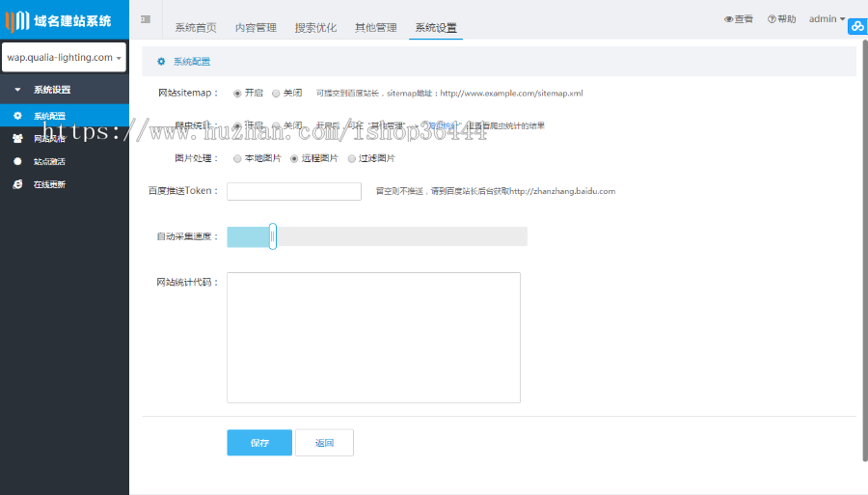
Task: Open the 内容管理 tab
Action: 256,28
